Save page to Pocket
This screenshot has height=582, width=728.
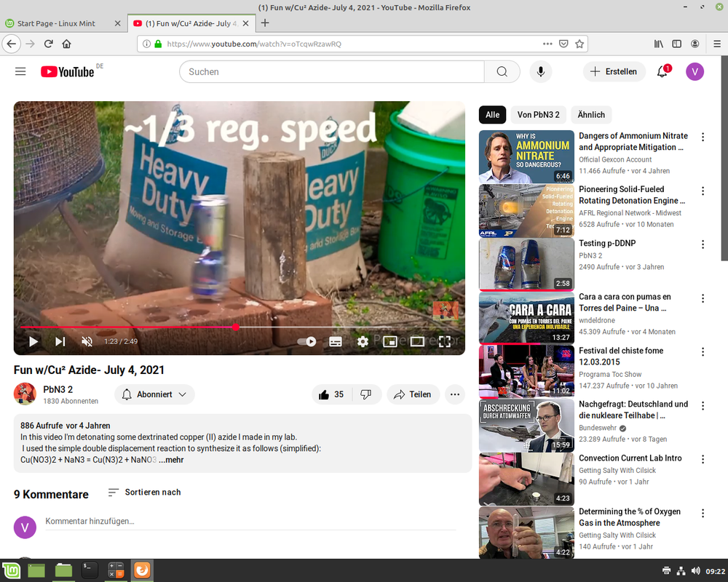pos(563,44)
